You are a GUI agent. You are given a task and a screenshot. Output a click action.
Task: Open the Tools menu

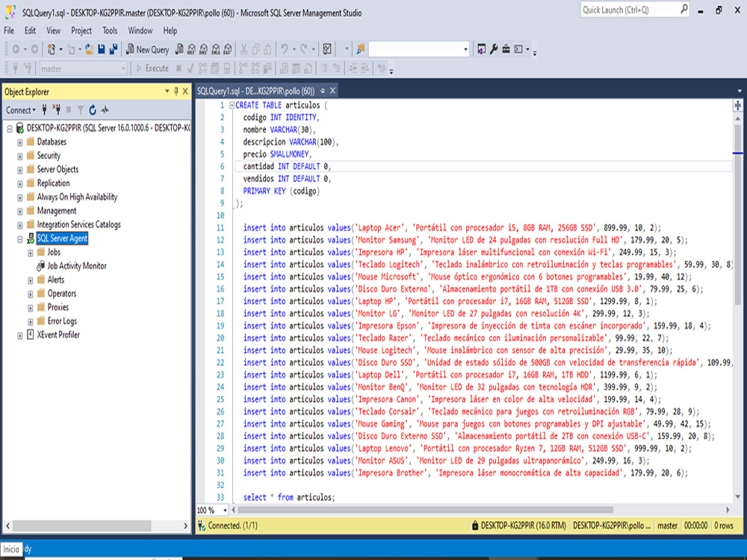coord(110,31)
